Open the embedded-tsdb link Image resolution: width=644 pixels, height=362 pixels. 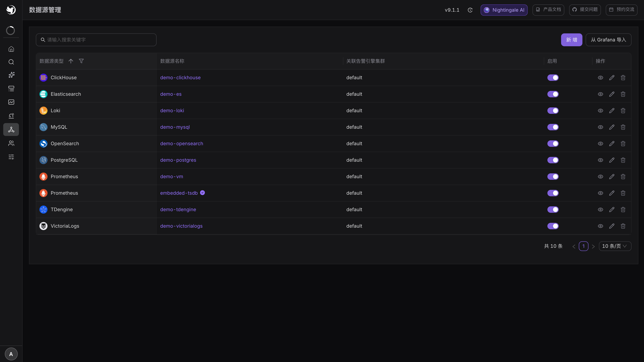click(179, 193)
